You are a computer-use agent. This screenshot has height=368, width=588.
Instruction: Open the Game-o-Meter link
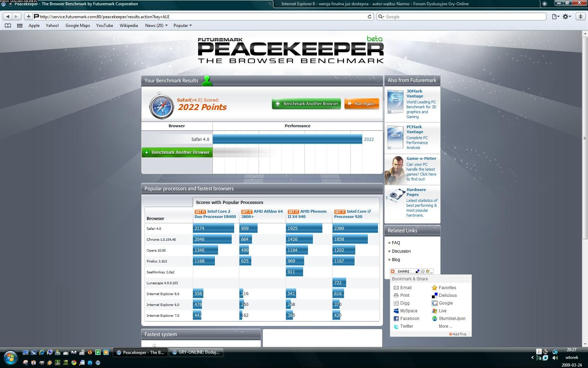(421, 158)
